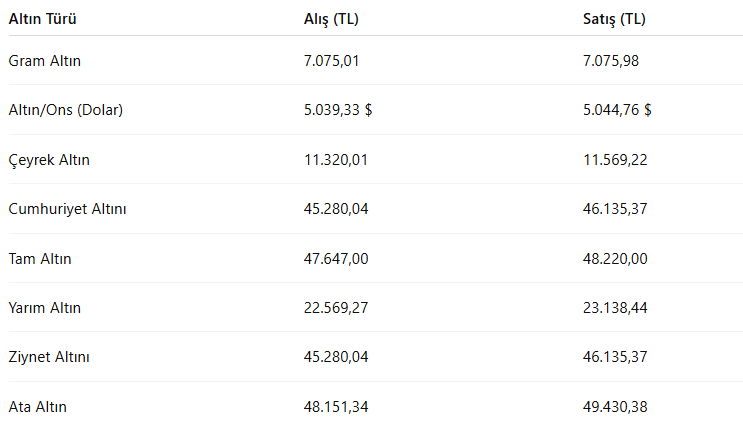Select the "Çeyrek Altın" row label
This screenshot has height=447, width=743.
49,160
